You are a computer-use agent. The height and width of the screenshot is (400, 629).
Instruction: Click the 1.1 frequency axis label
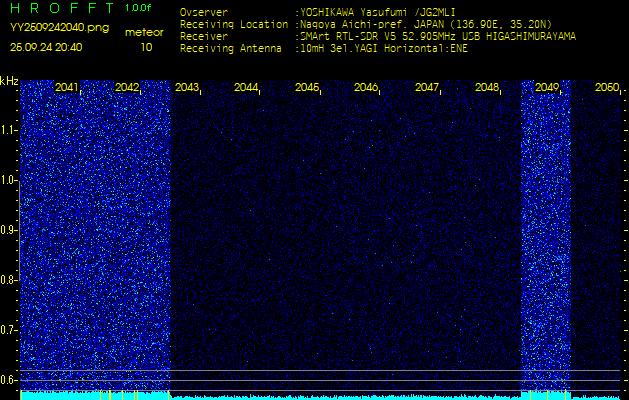(8, 130)
